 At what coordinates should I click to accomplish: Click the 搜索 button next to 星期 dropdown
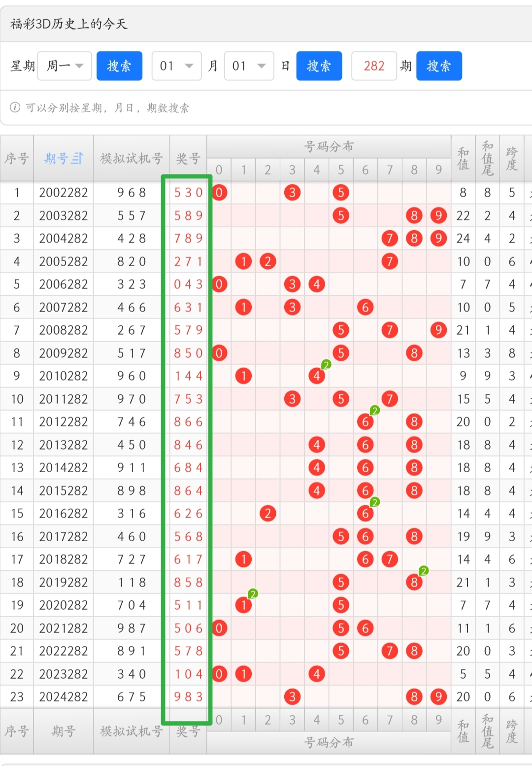[119, 66]
